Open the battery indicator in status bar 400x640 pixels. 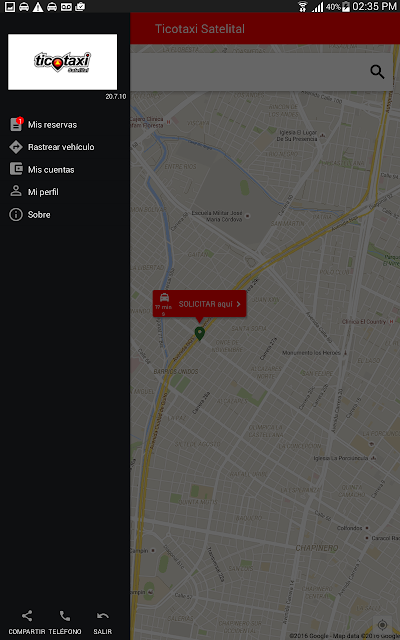coord(346,7)
